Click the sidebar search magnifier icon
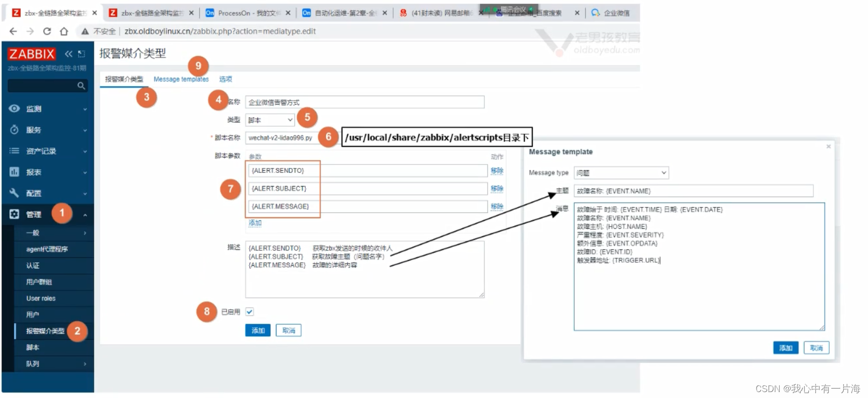The height and width of the screenshot is (398, 868). pyautogui.click(x=81, y=86)
